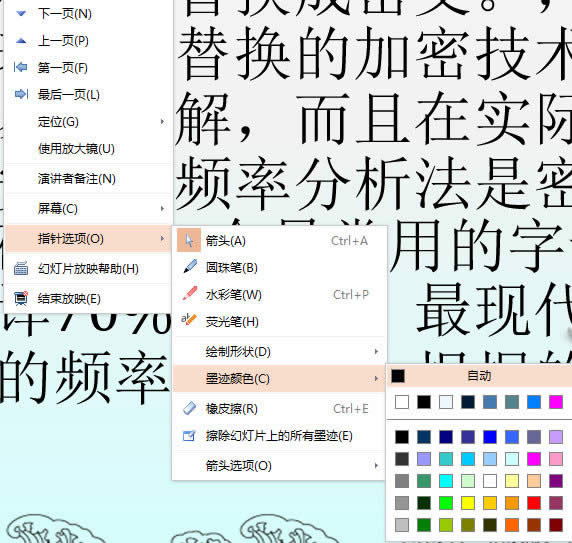Image resolution: width=572 pixels, height=543 pixels.
Task: Open slideshow help (幻灯片放映帮助)
Action: click(x=88, y=269)
